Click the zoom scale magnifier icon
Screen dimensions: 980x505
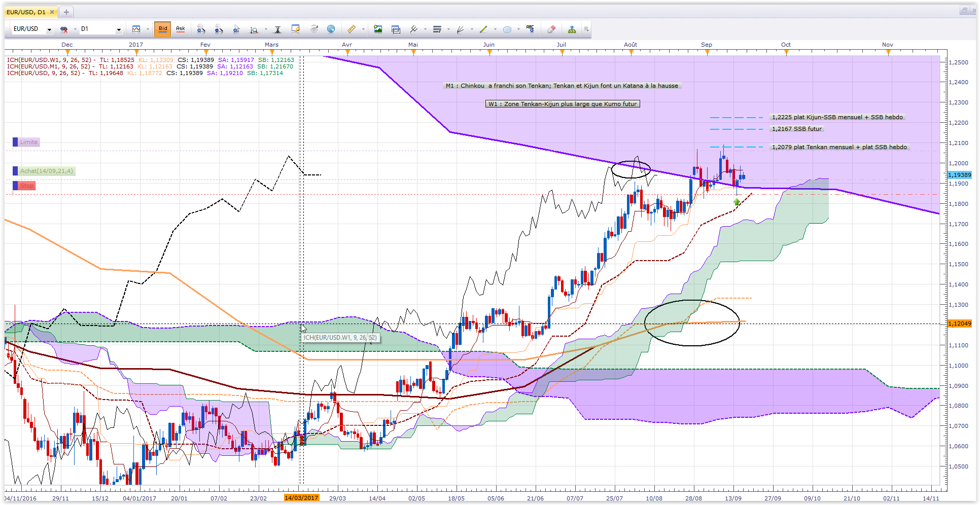coord(254,29)
